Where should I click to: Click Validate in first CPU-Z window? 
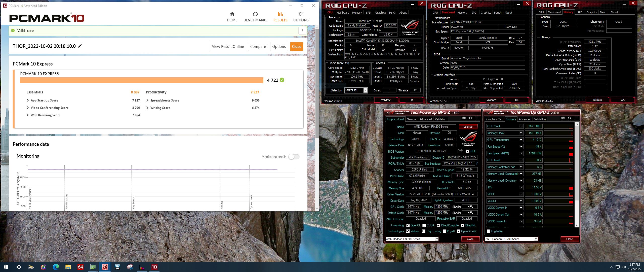pyautogui.click(x=386, y=100)
